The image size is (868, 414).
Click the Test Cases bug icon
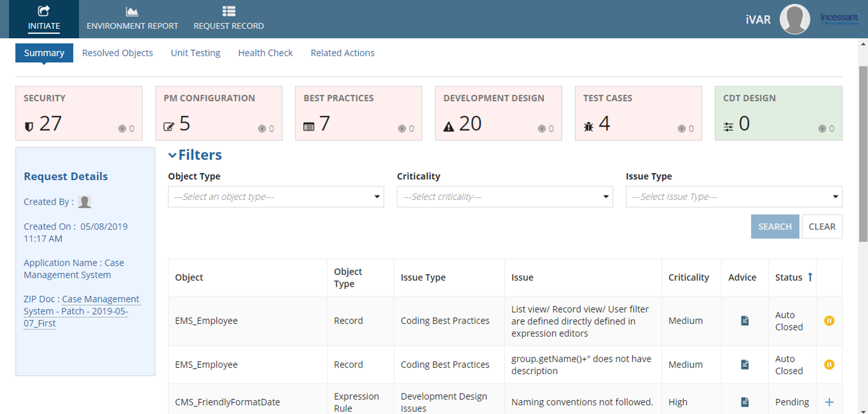click(x=588, y=127)
